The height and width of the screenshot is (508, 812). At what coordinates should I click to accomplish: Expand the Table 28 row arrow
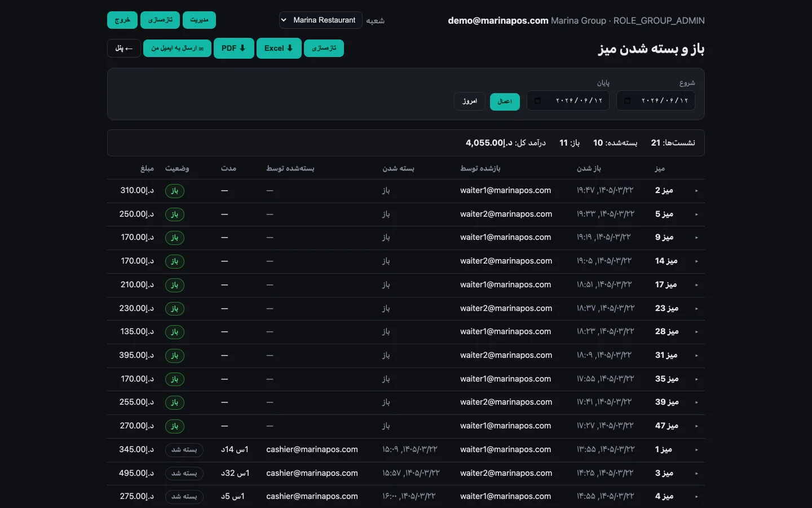click(x=696, y=332)
